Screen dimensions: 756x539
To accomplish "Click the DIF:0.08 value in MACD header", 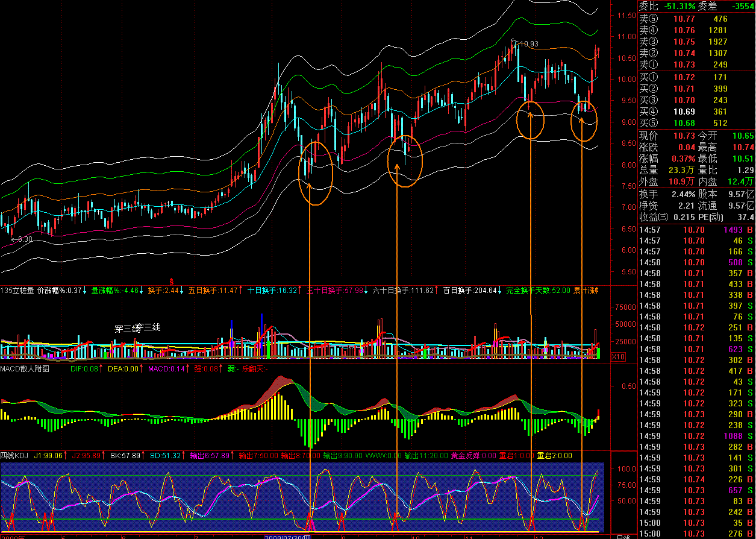I will point(84,368).
